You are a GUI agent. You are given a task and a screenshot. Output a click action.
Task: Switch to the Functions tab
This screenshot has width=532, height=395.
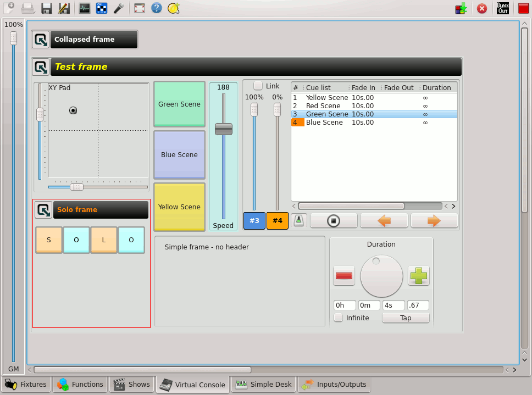80,385
